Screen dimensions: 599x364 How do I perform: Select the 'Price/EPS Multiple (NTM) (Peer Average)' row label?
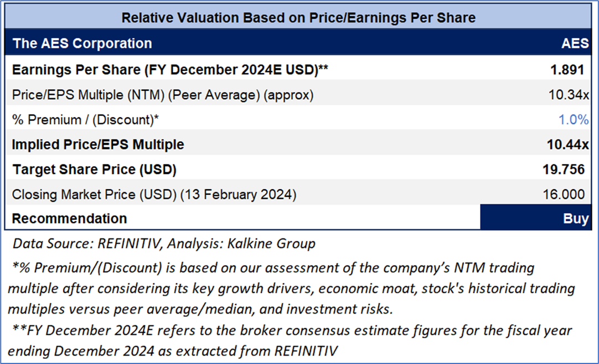(163, 95)
